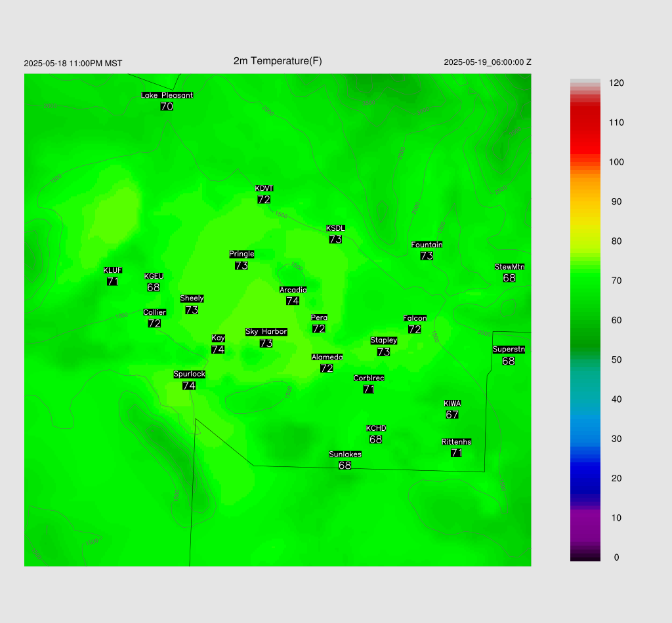
Task: Click the 70 reading under Lake Pleasant
Action: point(167,106)
